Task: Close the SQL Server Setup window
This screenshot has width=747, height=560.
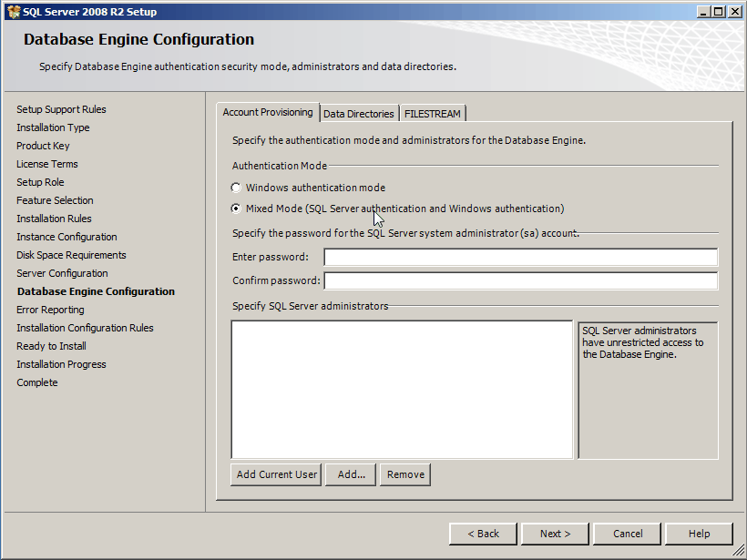Action: (735, 12)
